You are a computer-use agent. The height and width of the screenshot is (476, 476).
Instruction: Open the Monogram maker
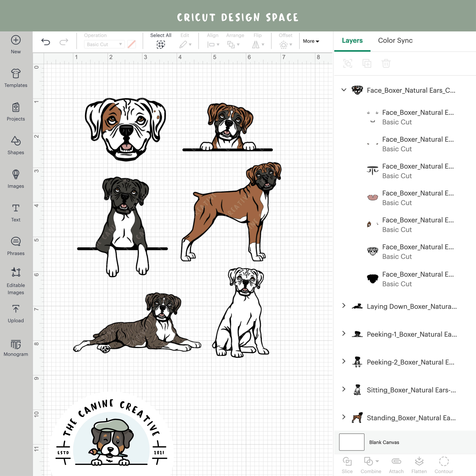pyautogui.click(x=16, y=345)
